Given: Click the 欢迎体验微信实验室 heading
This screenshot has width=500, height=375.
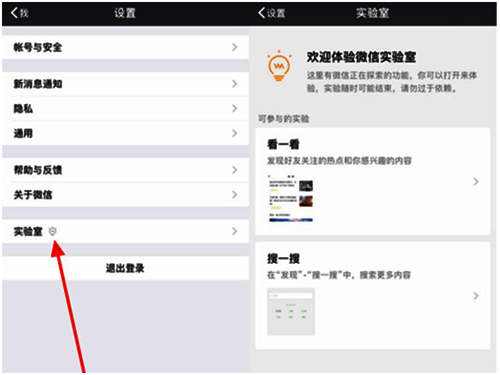Looking at the screenshot, I should pos(361,57).
